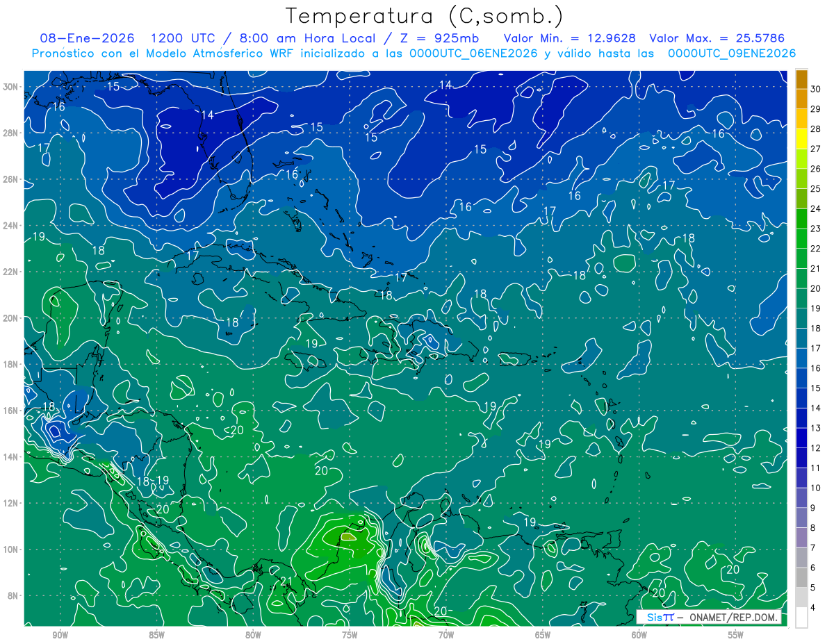
Task: Click the brown-orange swatch topping the color scale
Action: pos(801,79)
